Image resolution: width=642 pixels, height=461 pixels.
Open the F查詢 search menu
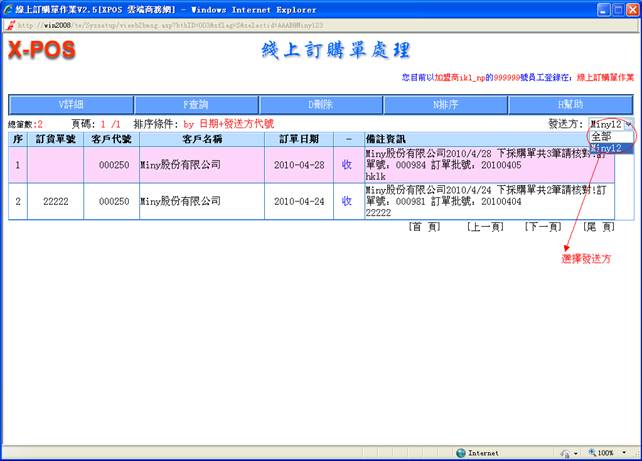pyautogui.click(x=196, y=104)
